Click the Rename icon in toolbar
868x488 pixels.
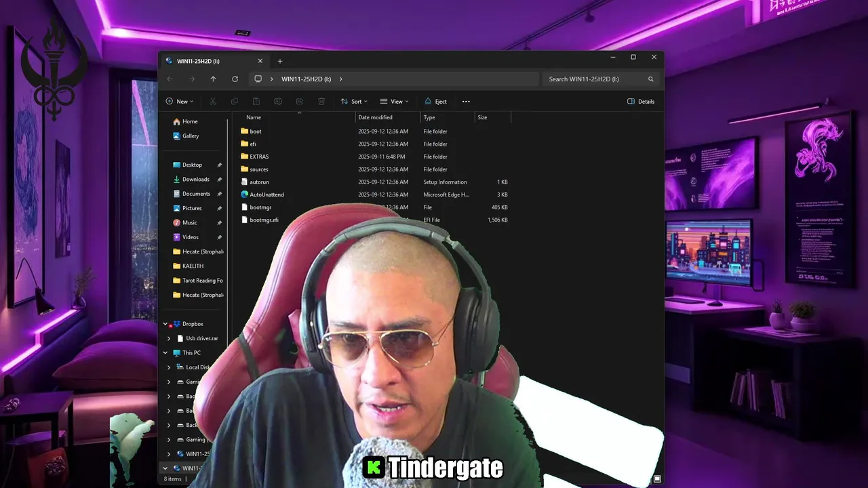[278, 102]
